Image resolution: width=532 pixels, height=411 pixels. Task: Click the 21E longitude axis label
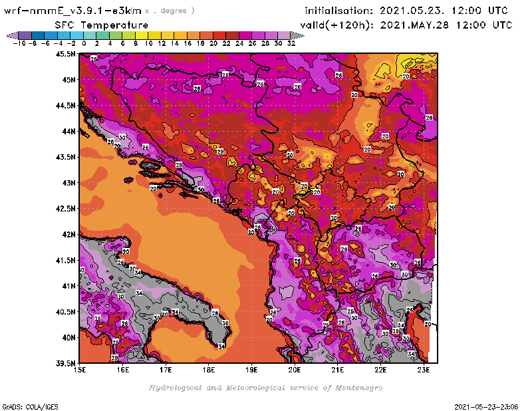click(x=338, y=370)
